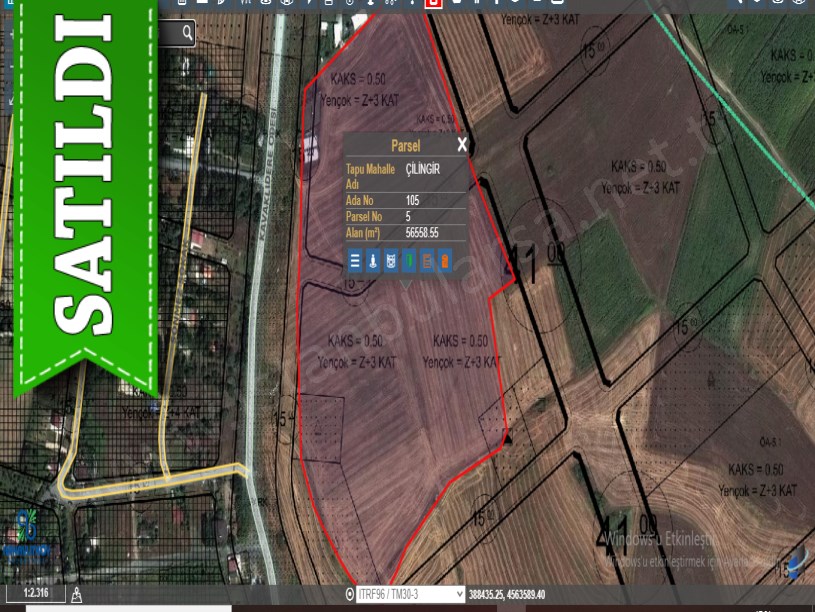Click the grid building icon in Parsel popup

click(x=391, y=262)
